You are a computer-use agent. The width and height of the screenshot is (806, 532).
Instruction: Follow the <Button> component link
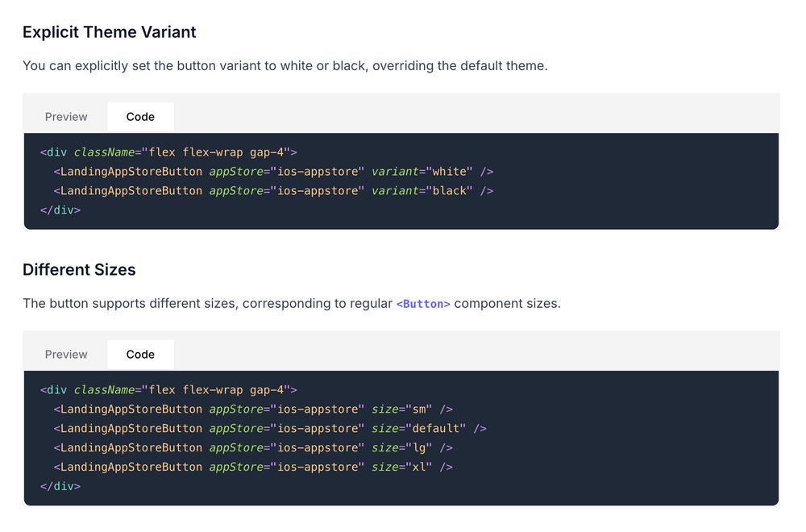click(423, 304)
